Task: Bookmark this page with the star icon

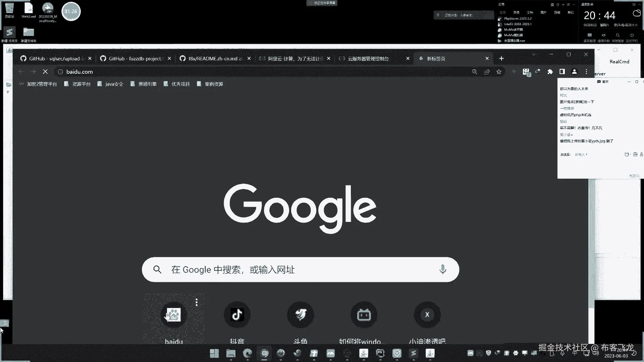Action: 499,72
